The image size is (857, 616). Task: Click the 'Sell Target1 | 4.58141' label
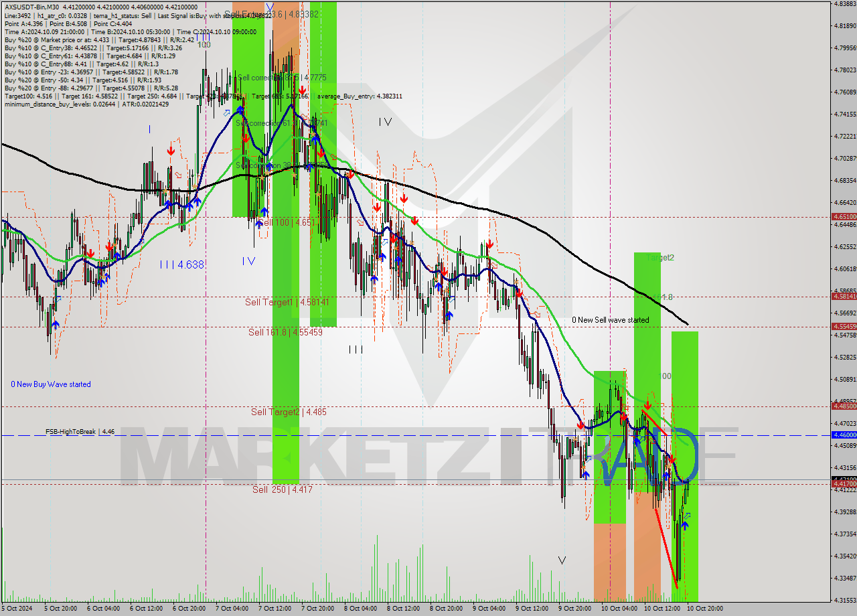click(287, 303)
